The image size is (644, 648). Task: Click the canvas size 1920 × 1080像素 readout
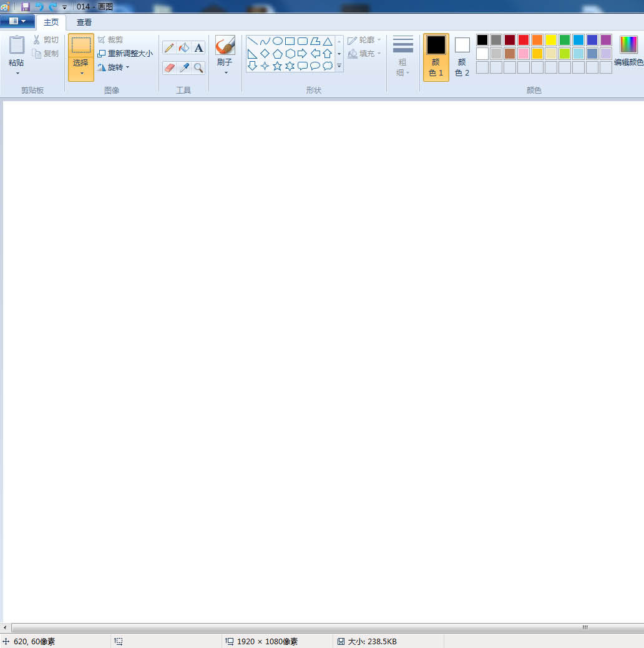point(261,641)
